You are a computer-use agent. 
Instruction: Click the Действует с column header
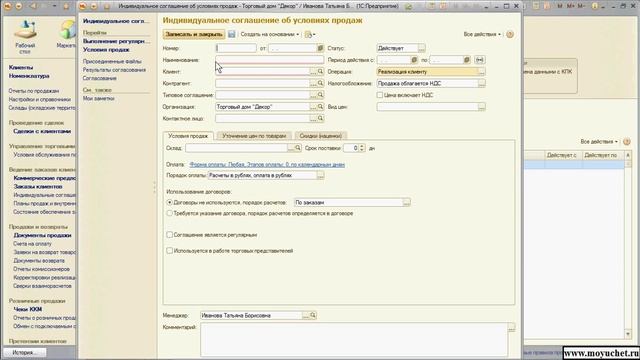(563, 156)
